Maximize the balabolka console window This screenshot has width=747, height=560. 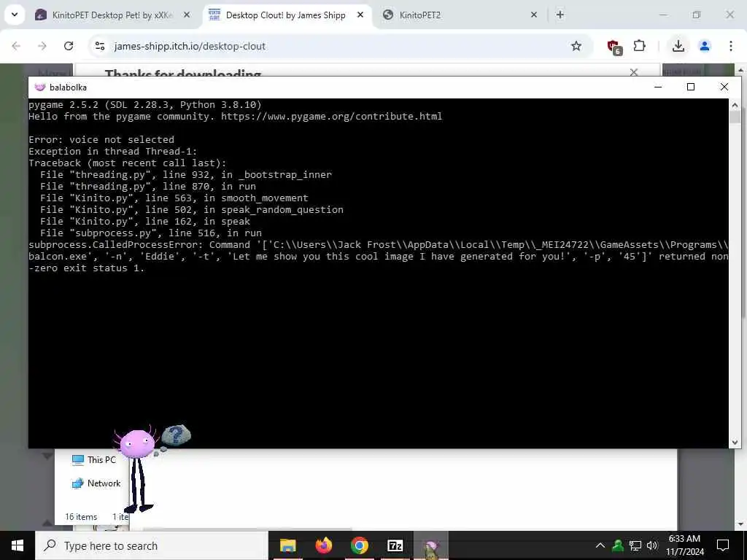click(x=691, y=87)
